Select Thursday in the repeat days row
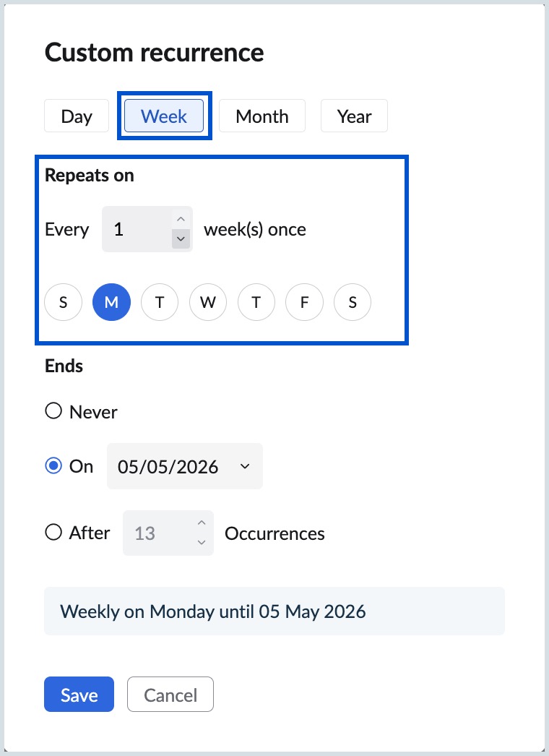 pos(256,302)
